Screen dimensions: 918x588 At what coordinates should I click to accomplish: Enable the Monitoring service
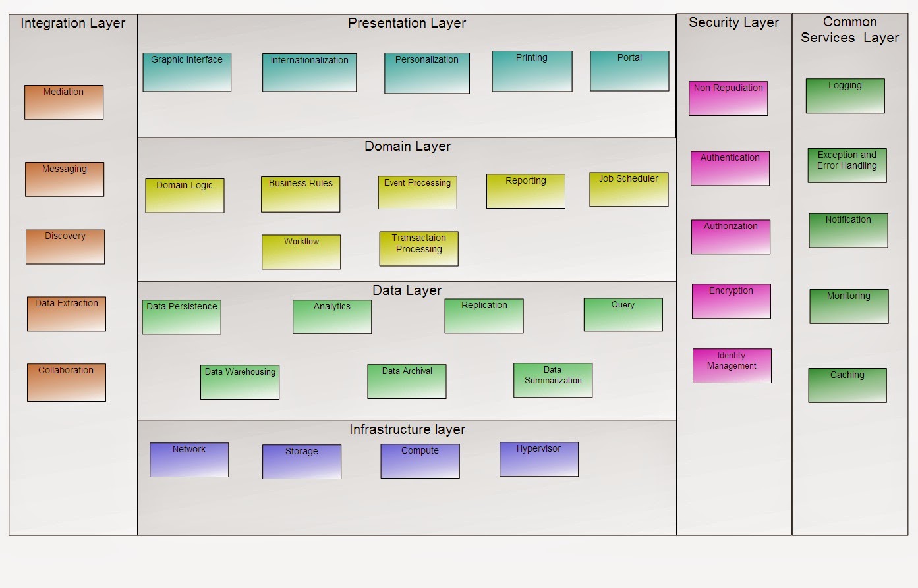point(849,306)
